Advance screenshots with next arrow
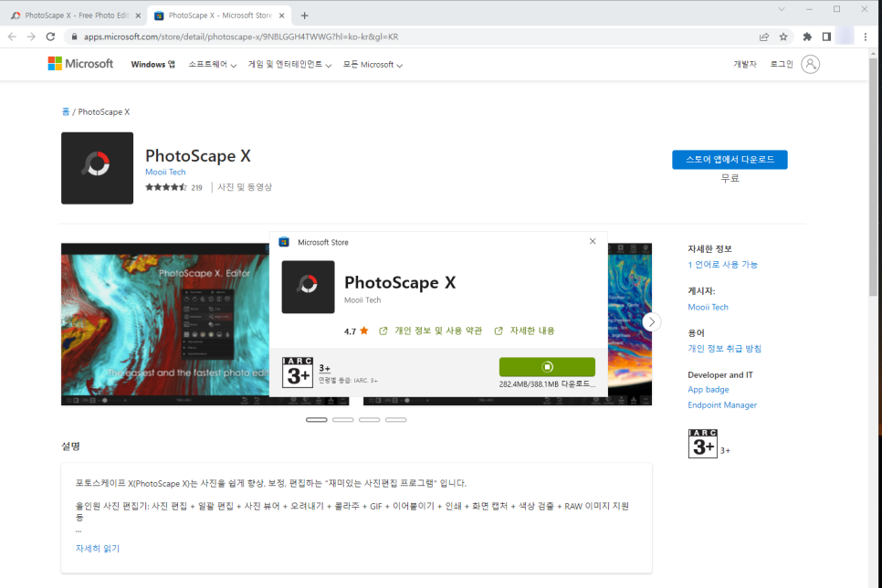The height and width of the screenshot is (588, 882). click(651, 322)
